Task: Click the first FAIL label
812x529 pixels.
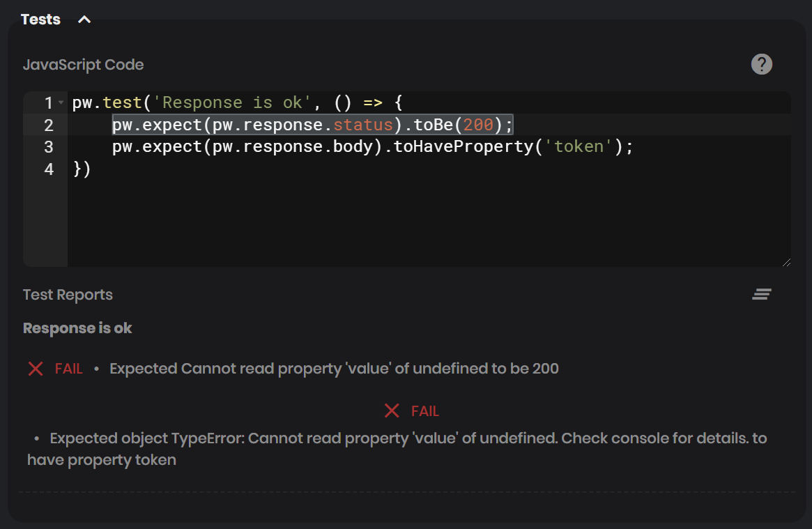Action: point(70,369)
